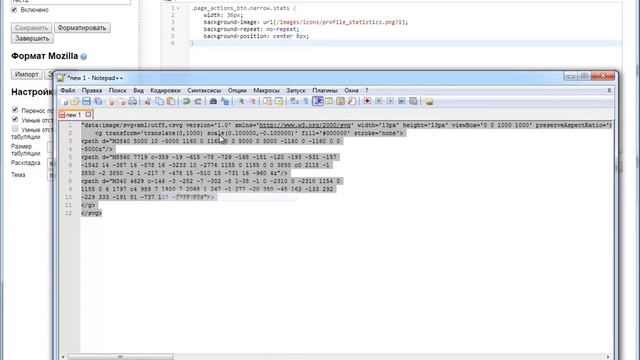Toggle the Show all characters pilcrow icon
The width and height of the screenshot is (640, 360).
[x=306, y=101]
